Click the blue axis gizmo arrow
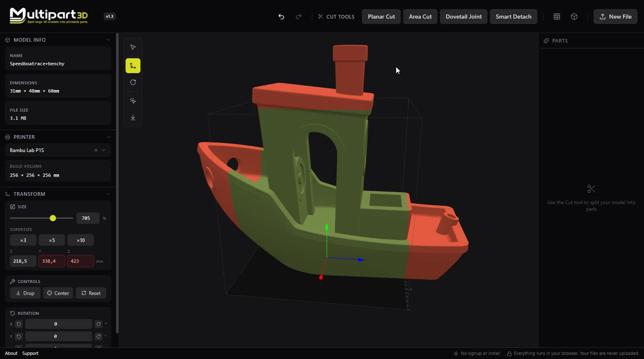This screenshot has height=359, width=644. (361, 260)
